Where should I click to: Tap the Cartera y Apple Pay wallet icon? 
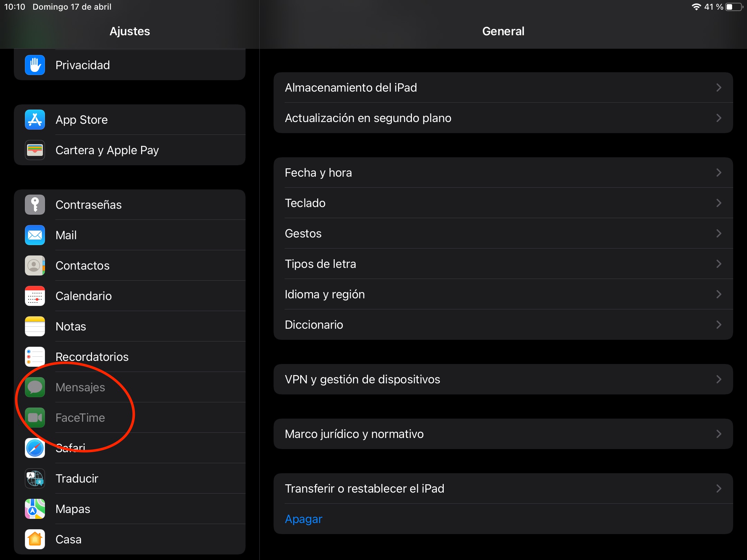[35, 150]
